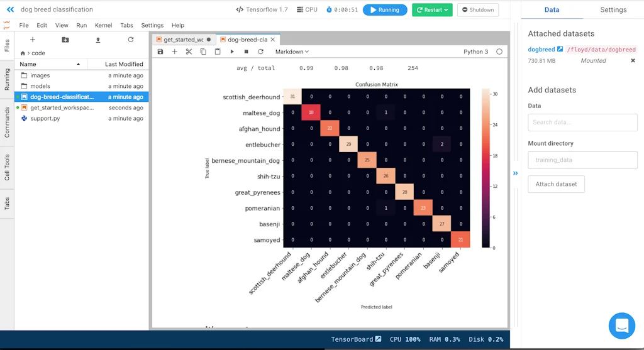Screen dimensions: 644x350
Task: Insert a cell with the plus icon
Action: coord(175,52)
